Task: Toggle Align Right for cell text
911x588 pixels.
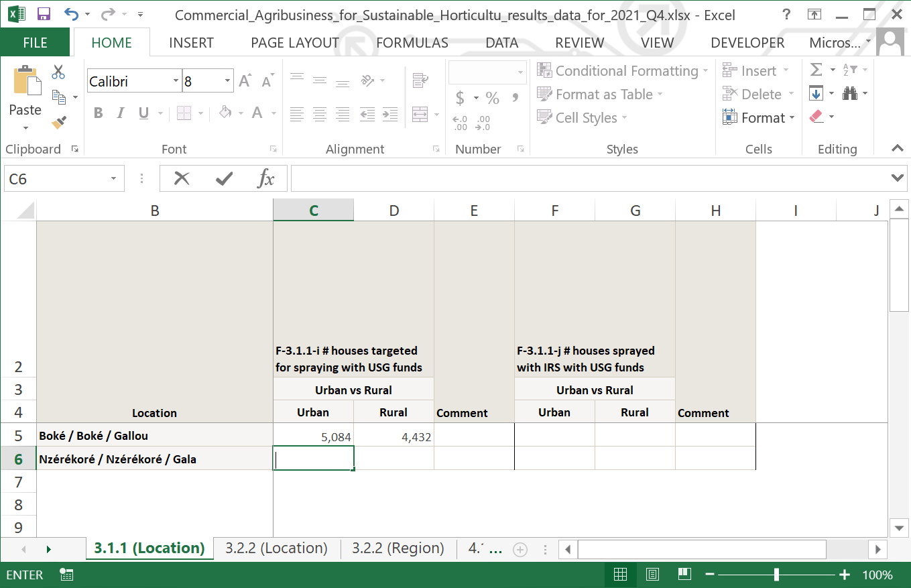Action: (343, 115)
